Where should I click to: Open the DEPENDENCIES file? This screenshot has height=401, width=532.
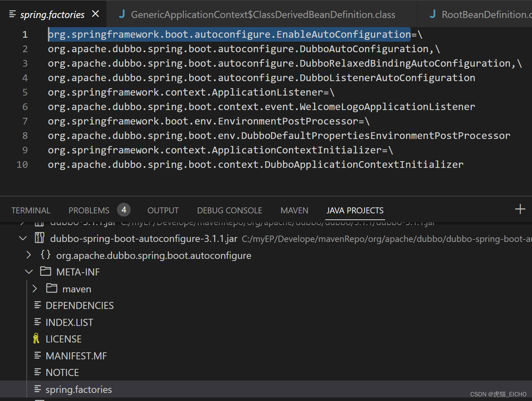80,305
